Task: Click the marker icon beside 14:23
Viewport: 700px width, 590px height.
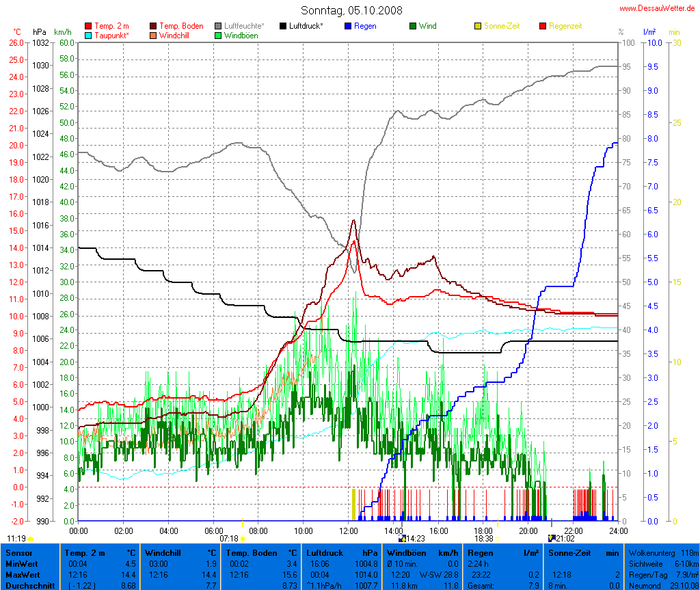Action: pyautogui.click(x=402, y=538)
